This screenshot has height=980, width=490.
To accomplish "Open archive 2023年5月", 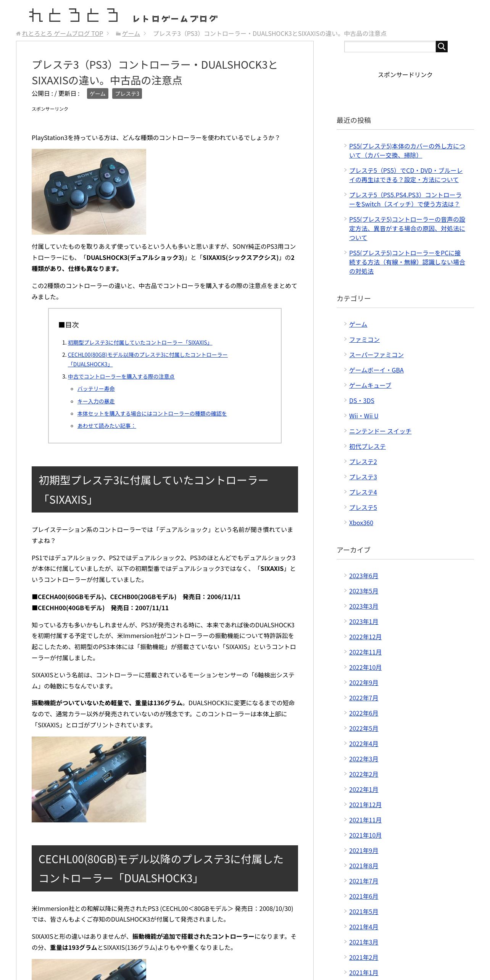I will tap(364, 591).
